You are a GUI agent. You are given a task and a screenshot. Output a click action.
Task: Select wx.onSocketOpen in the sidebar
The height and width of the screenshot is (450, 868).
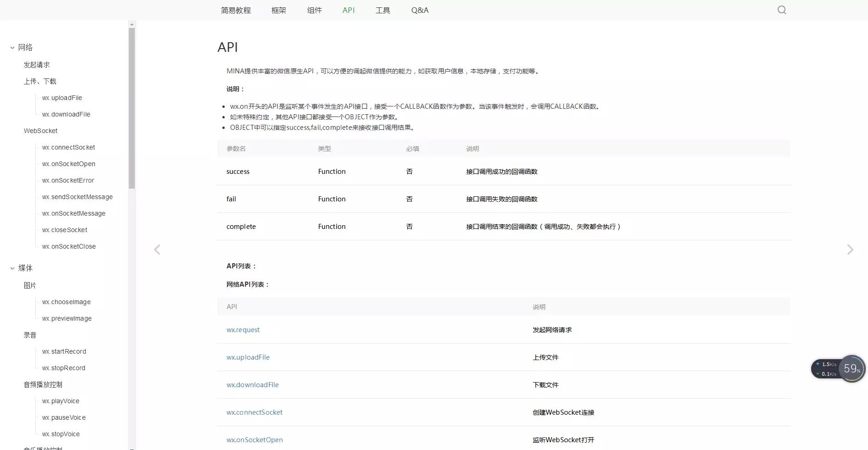[68, 164]
